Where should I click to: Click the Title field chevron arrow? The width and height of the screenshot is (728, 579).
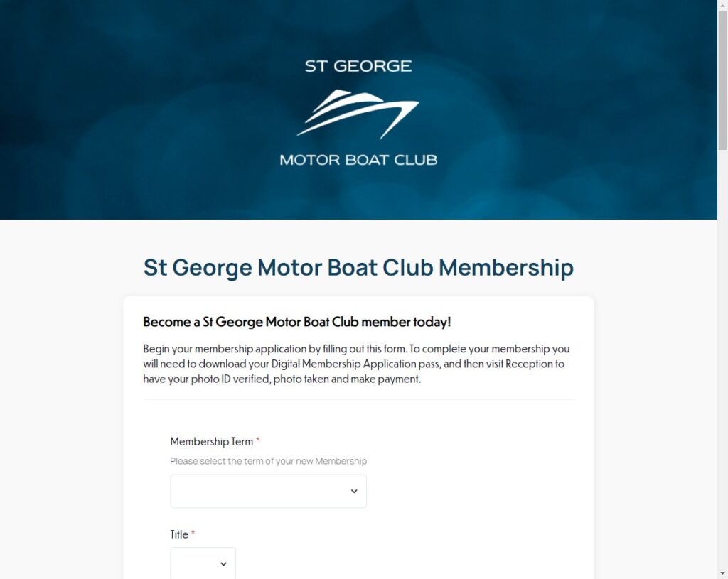(223, 563)
